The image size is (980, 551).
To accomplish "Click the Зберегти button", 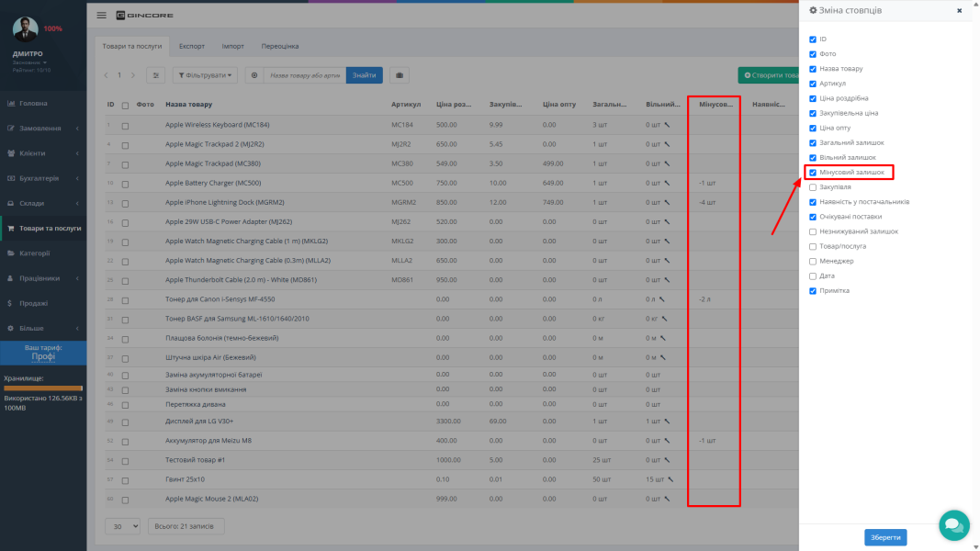I will 885,537.
